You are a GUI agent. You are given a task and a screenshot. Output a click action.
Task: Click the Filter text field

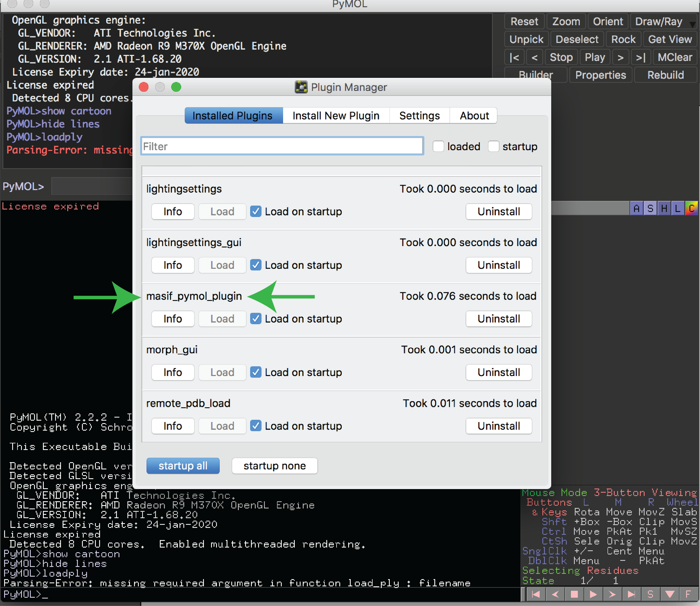(x=282, y=146)
